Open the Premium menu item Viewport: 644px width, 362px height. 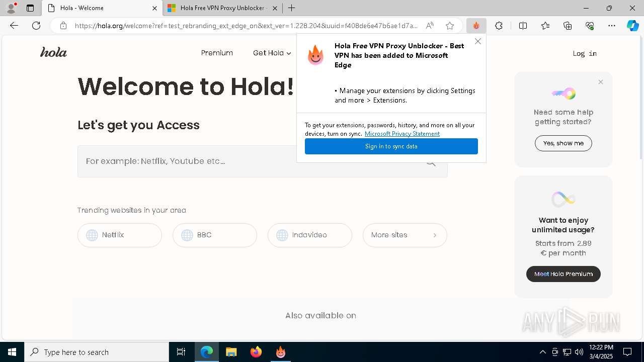(217, 53)
